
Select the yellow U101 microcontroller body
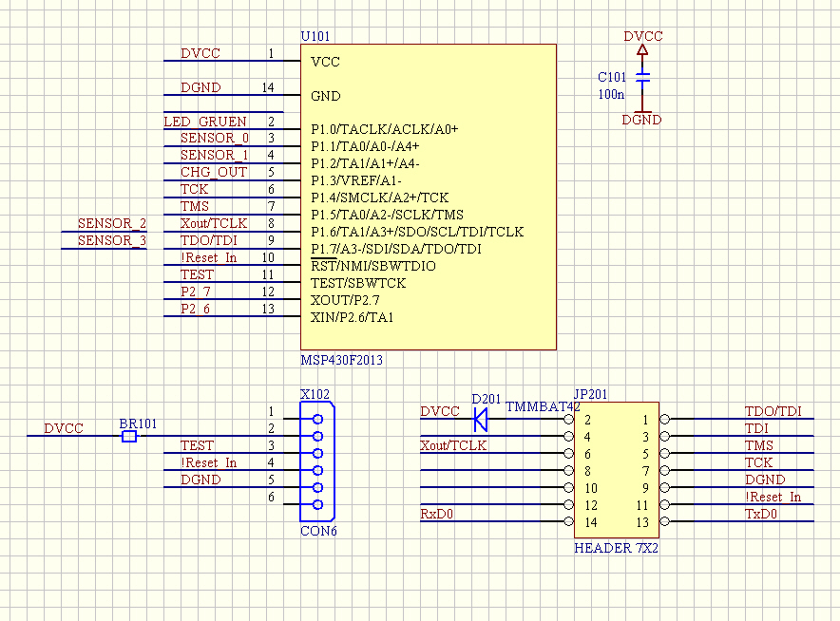coord(429,197)
